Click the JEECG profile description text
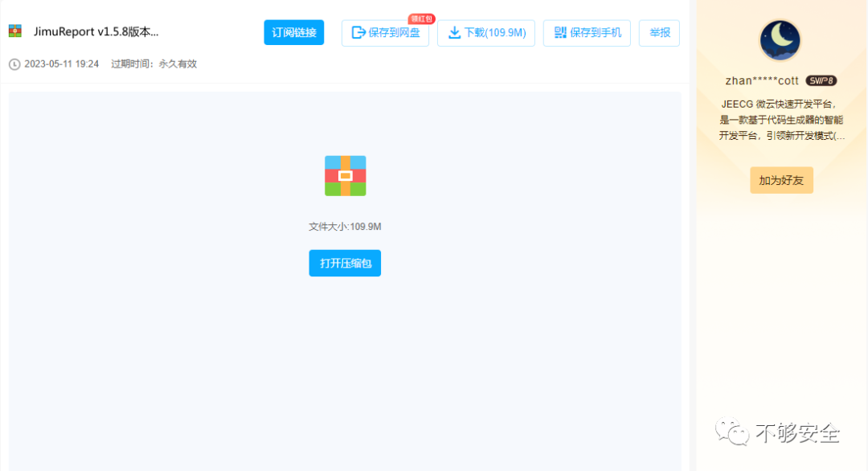Image resolution: width=868 pixels, height=471 pixels. pos(781,120)
